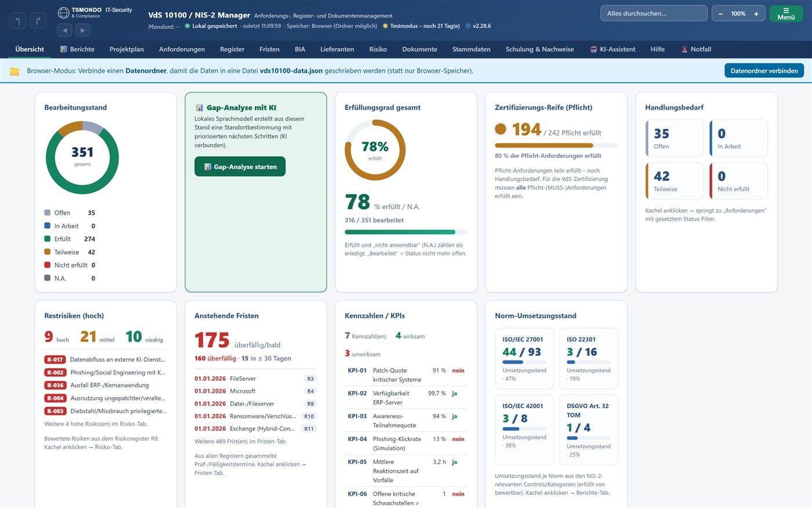Click the redo arrow icon

click(x=38, y=21)
